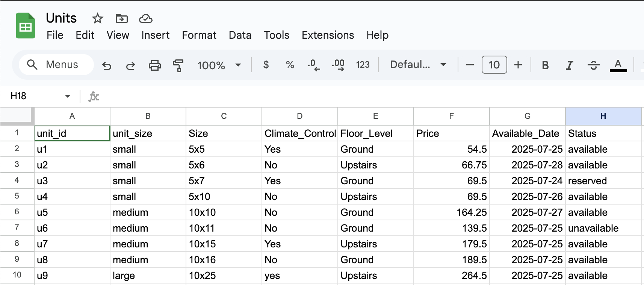Search the Menus box
The height and width of the screenshot is (285, 644).
pos(56,65)
